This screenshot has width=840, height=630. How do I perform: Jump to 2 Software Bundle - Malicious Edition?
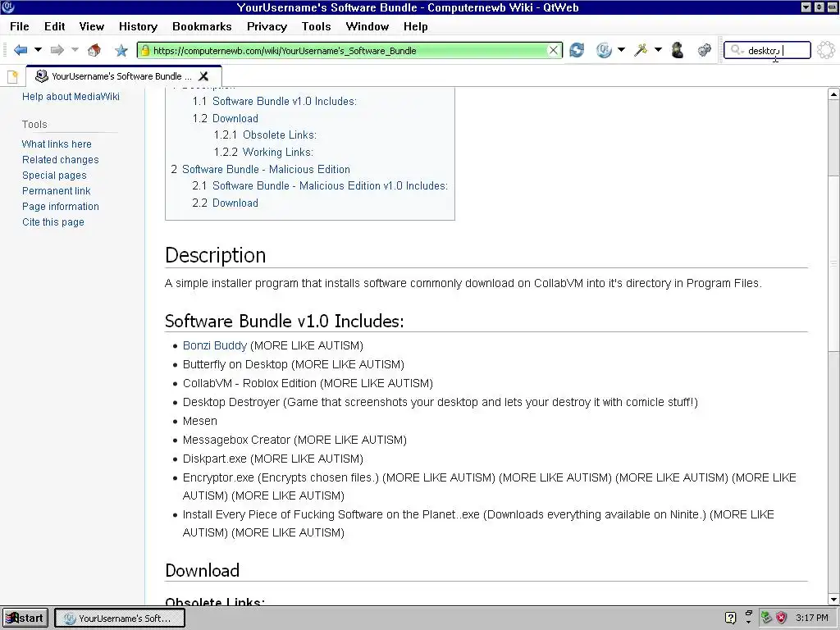tap(260, 169)
